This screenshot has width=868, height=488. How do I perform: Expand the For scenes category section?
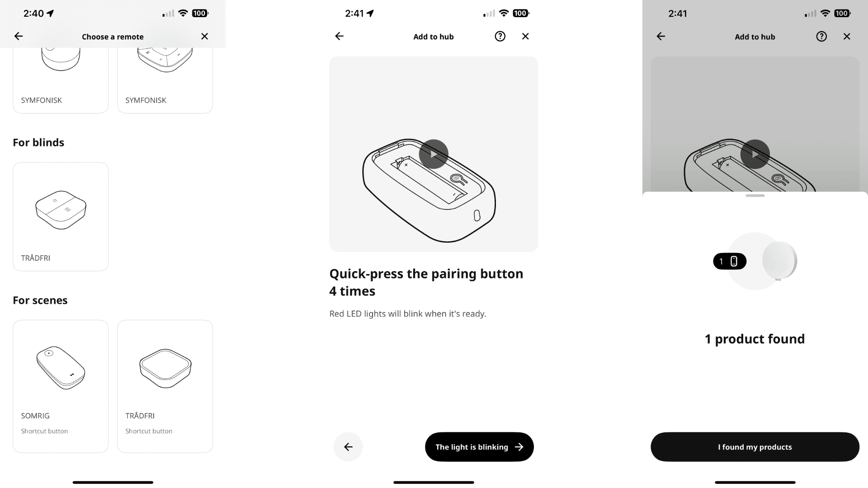40,300
